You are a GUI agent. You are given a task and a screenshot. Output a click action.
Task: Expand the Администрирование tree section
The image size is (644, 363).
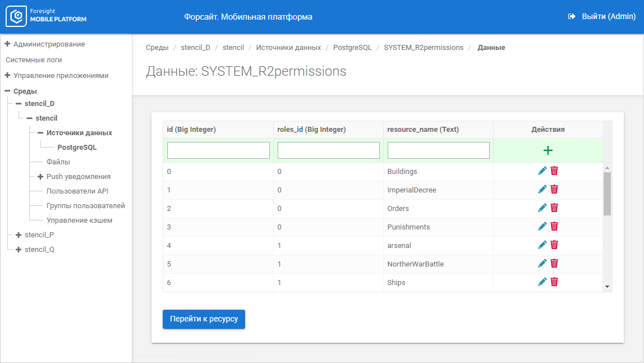coord(8,44)
